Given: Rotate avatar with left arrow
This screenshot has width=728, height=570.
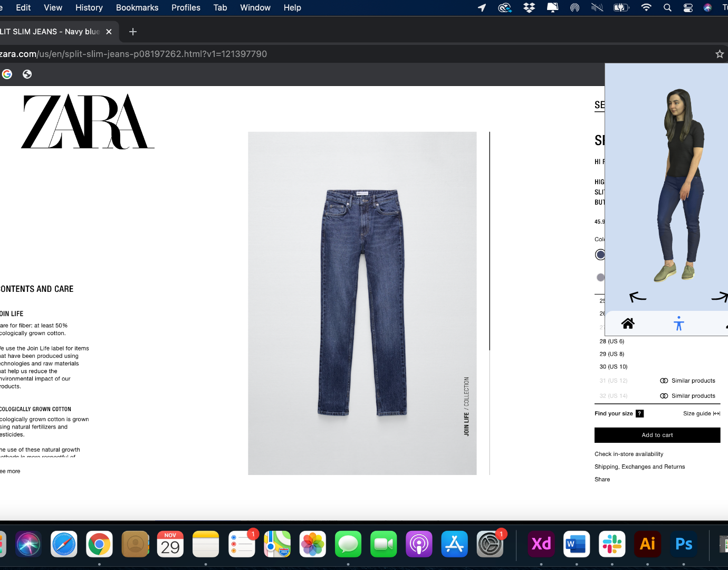Looking at the screenshot, I should pos(638,297).
